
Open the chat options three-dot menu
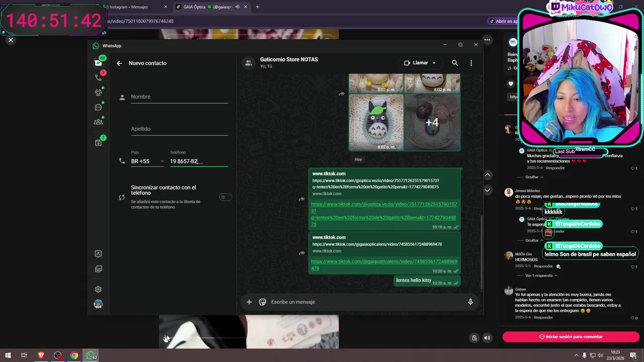coord(471,63)
